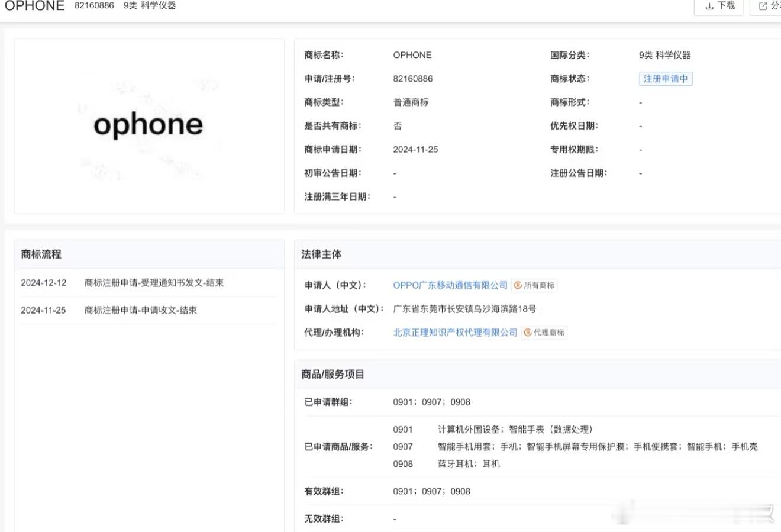This screenshot has height=532, width=781.
Task: Click the ® icon in 代理商标 badge
Action: [x=528, y=333]
